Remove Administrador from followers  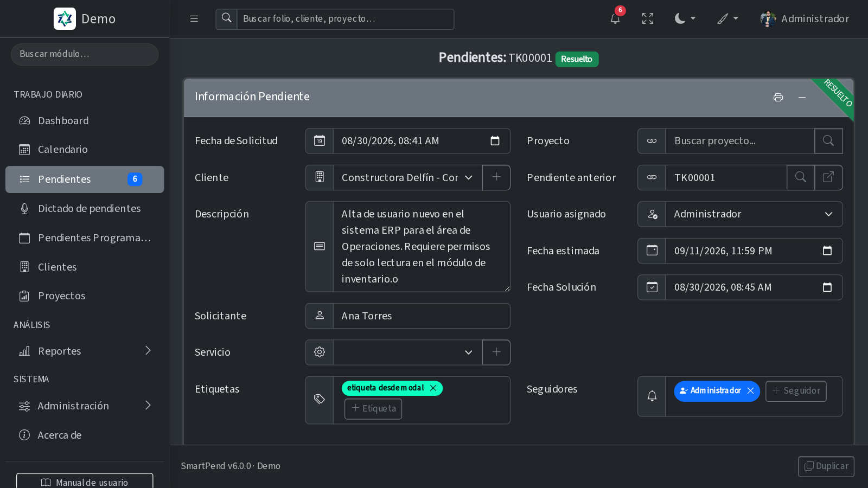750,391
